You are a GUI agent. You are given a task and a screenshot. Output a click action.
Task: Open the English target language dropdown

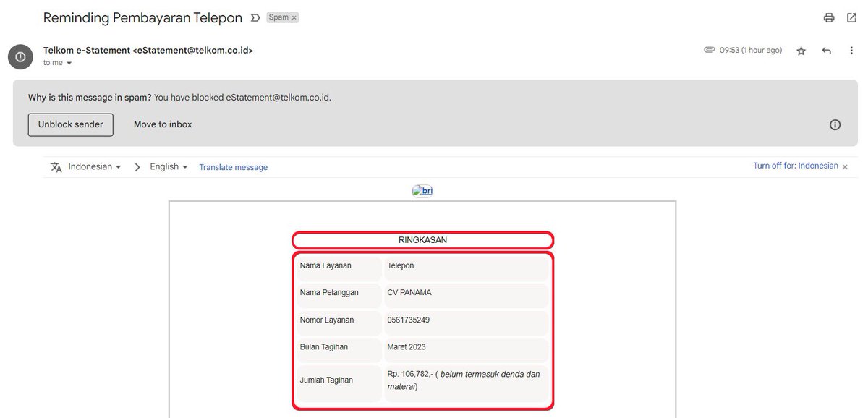click(169, 166)
